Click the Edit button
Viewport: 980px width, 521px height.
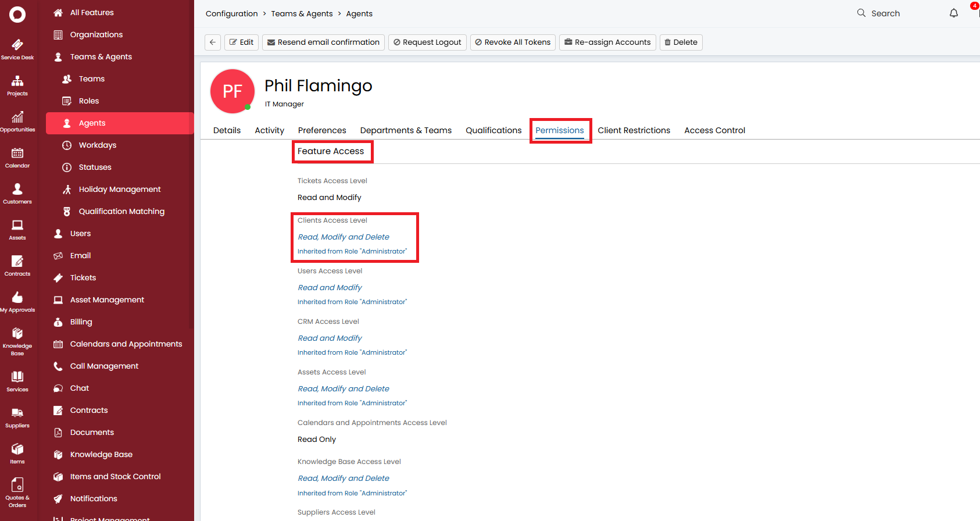point(241,42)
